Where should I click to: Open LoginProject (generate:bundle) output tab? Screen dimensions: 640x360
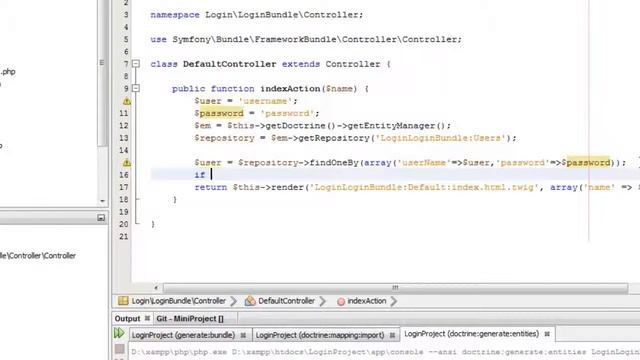click(183, 335)
